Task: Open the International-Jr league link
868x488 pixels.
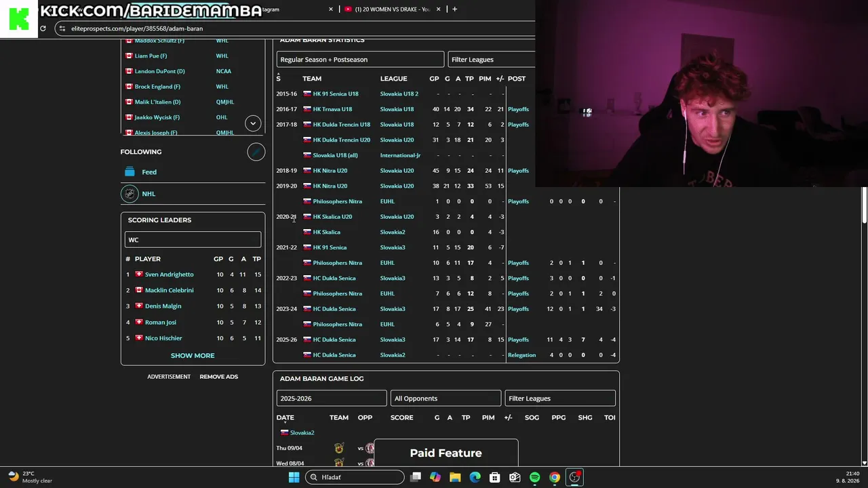Action: 400,155
